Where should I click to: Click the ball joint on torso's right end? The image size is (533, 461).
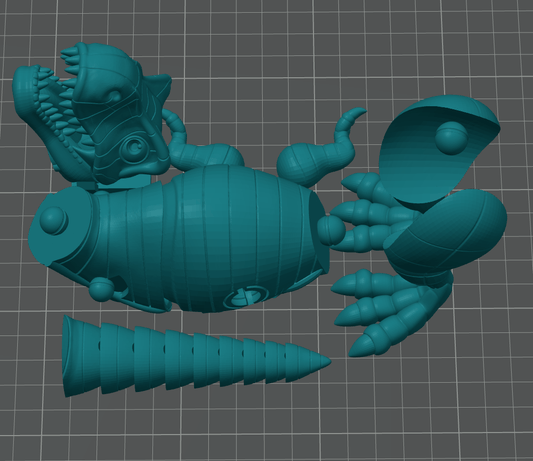point(331,230)
